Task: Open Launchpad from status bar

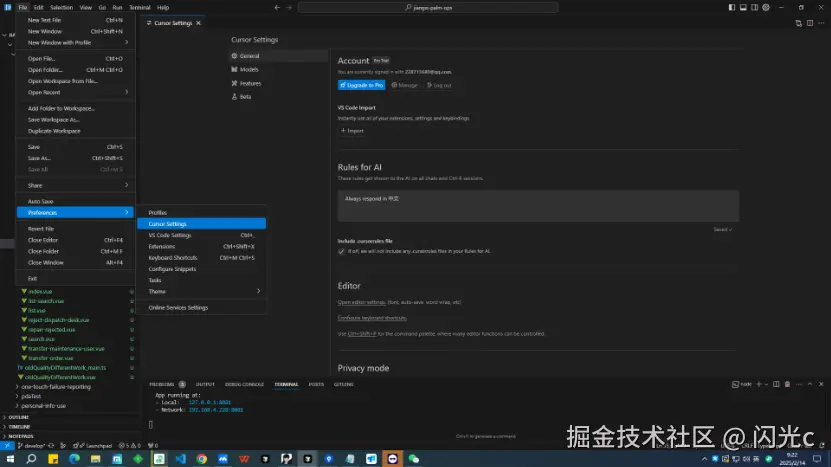Action: click(96, 446)
